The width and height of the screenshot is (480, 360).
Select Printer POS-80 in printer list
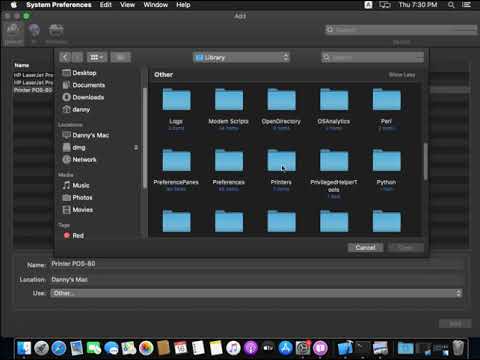[33, 90]
